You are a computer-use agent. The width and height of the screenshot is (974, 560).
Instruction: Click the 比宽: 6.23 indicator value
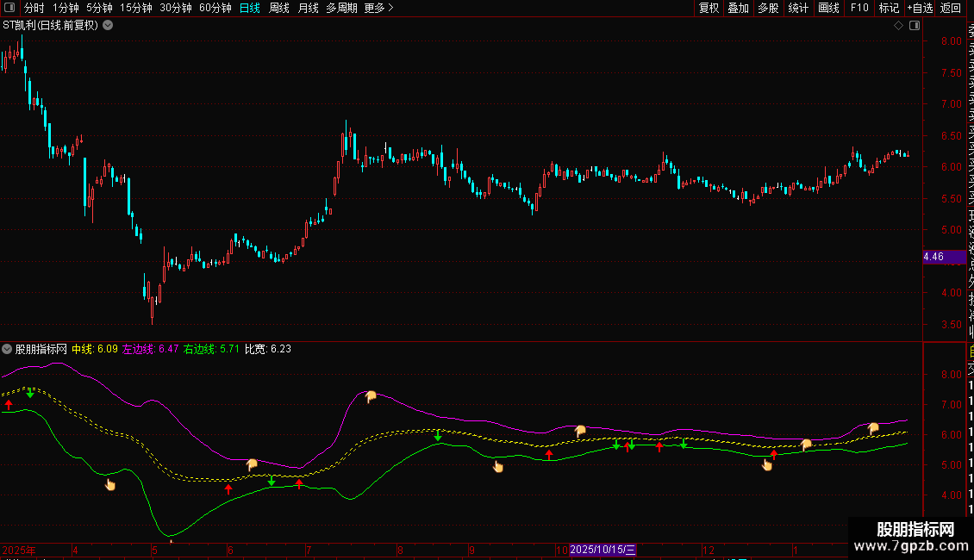pos(268,349)
